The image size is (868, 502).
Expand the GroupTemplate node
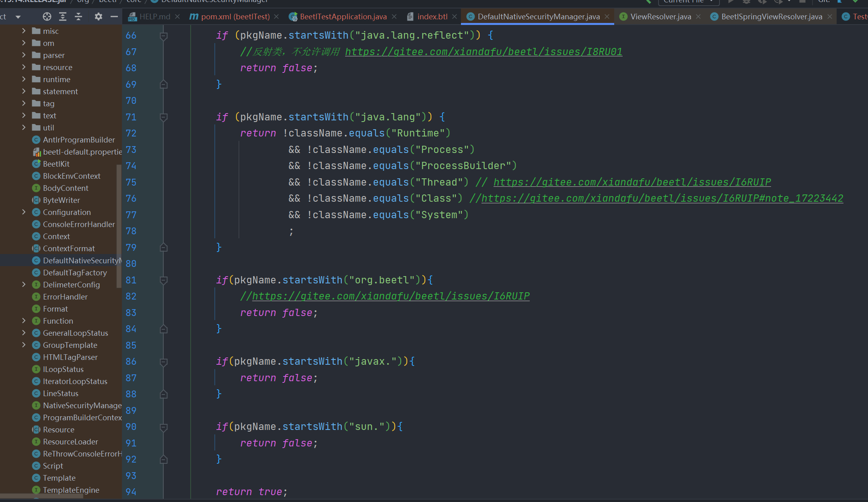pos(24,345)
